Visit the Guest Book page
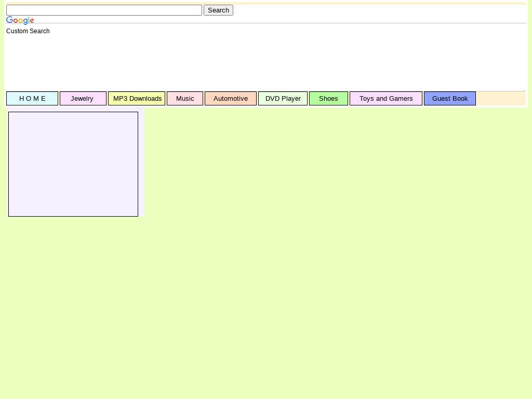532x399 pixels. [x=450, y=99]
